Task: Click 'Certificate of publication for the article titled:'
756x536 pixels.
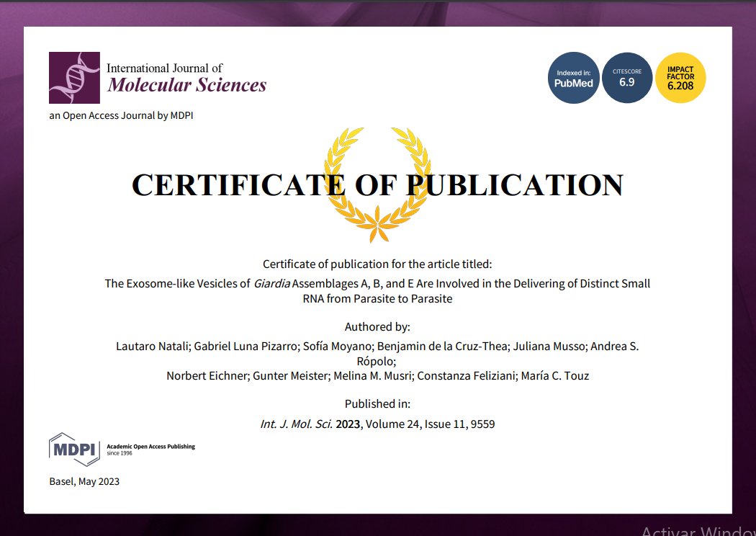Action: click(377, 264)
